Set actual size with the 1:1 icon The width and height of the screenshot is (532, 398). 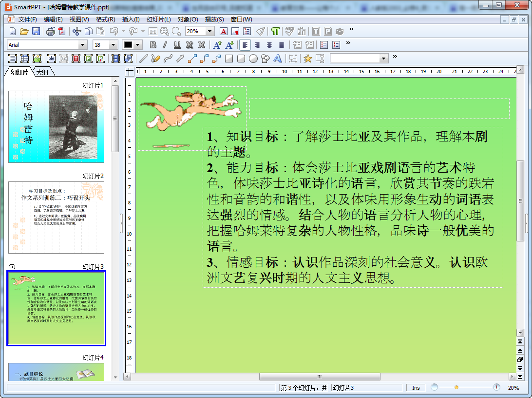153,32
